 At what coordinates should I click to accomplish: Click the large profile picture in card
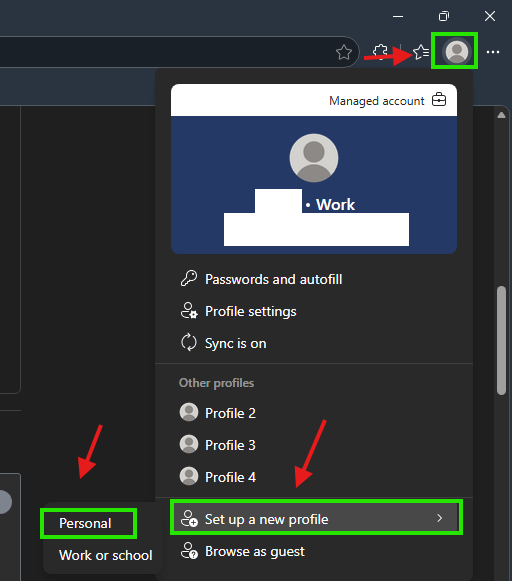click(314, 158)
